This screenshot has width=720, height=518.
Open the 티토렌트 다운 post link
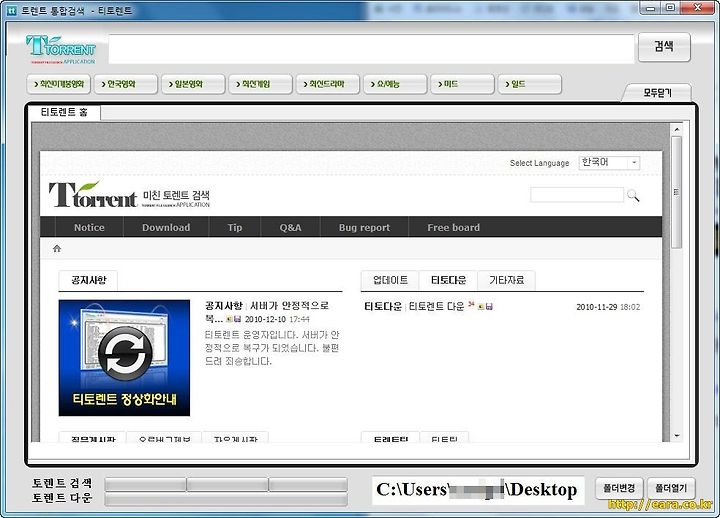[436, 306]
